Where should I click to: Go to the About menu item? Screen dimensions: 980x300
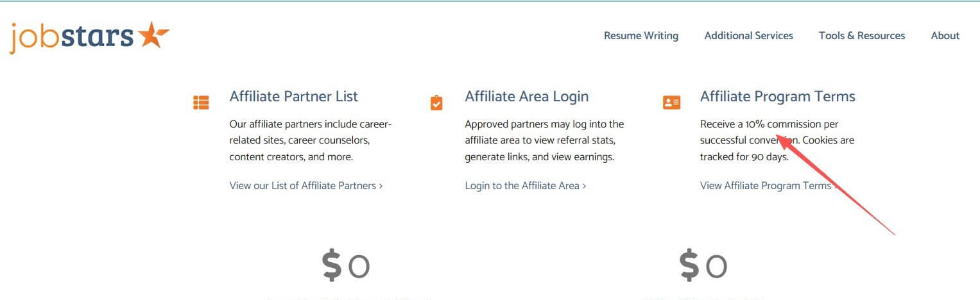coord(945,36)
